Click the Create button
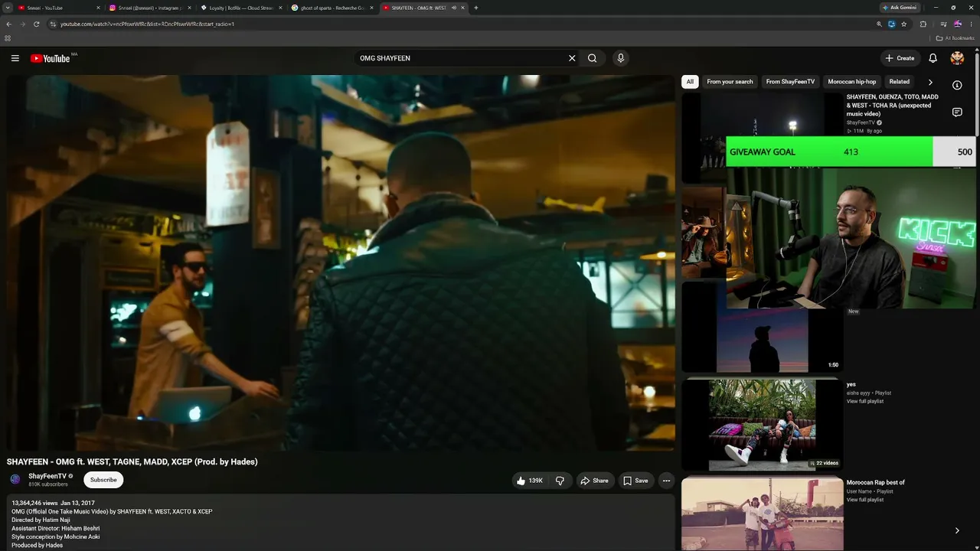 click(900, 58)
